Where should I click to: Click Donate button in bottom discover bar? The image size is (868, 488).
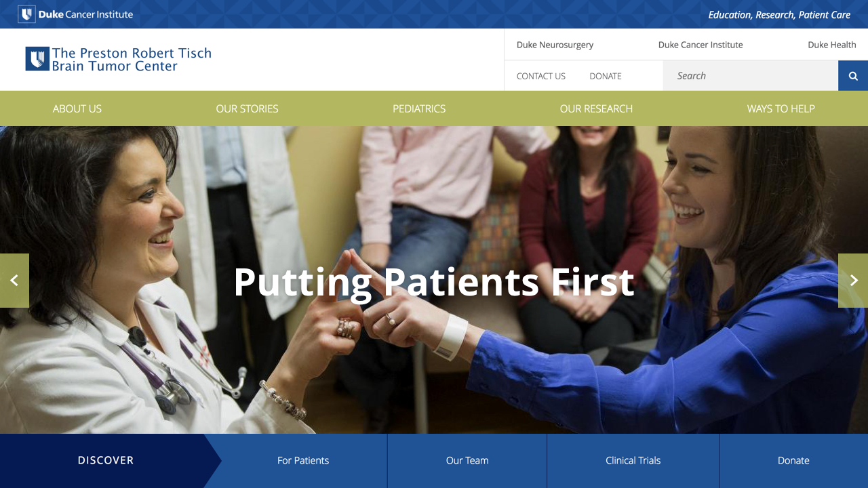[793, 461]
